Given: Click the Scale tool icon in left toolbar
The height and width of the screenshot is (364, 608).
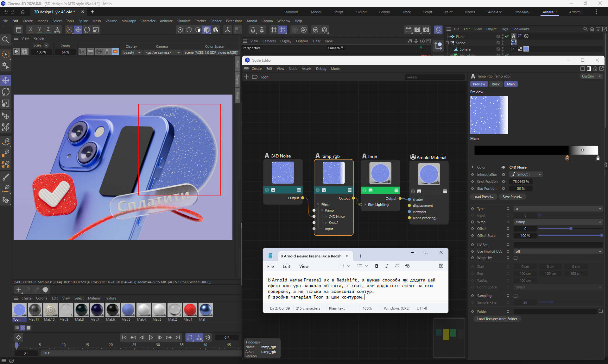Looking at the screenshot, I should (6, 103).
